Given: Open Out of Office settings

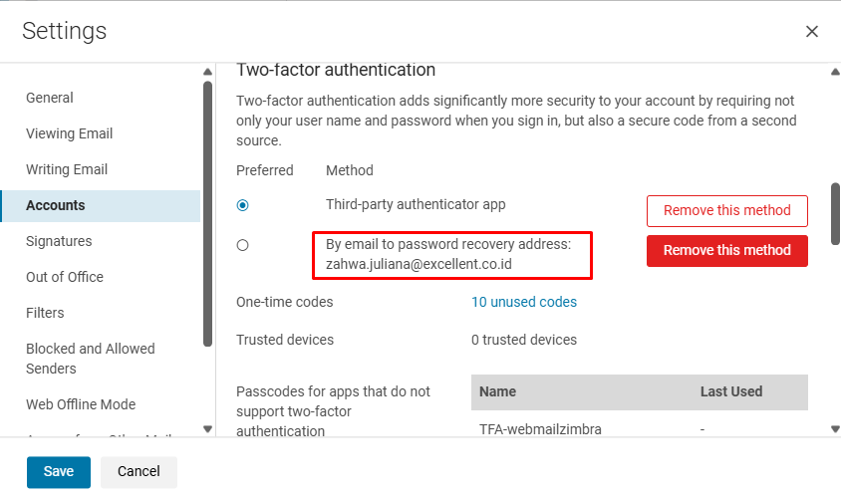Looking at the screenshot, I should (x=65, y=277).
